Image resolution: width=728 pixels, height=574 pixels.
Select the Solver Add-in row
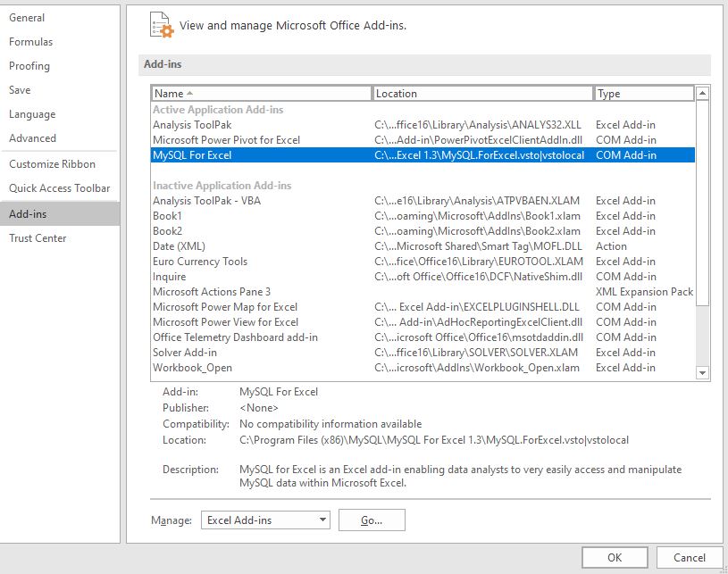coord(423,353)
